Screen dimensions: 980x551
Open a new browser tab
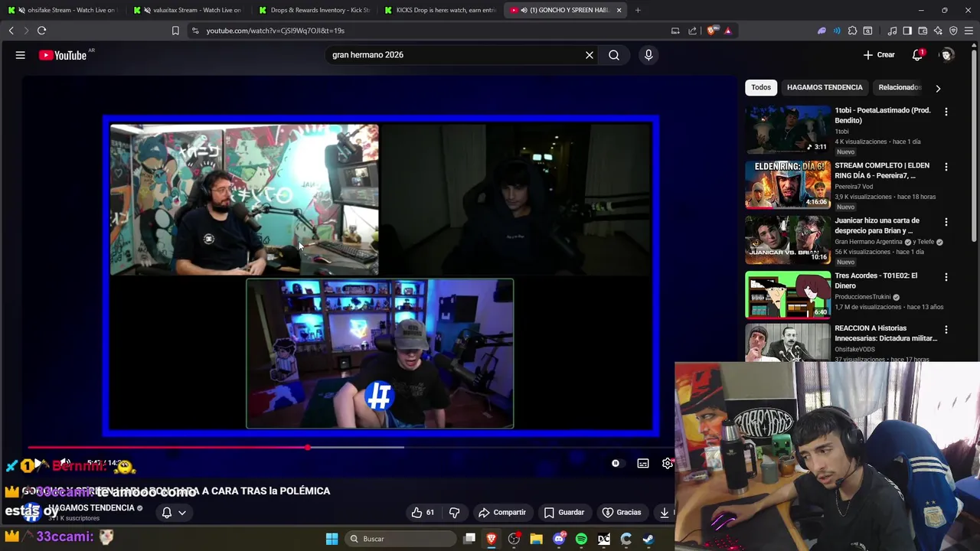[x=638, y=10]
